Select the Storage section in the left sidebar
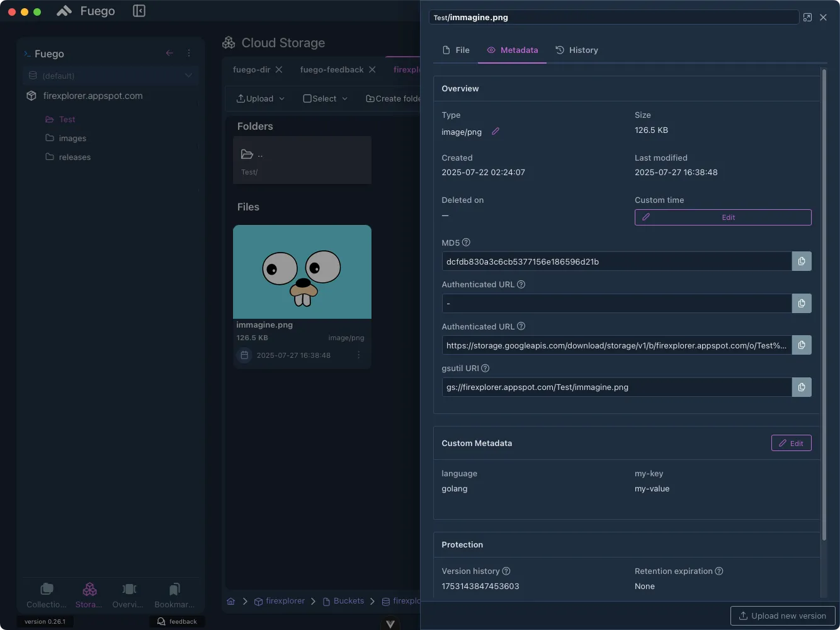 (x=88, y=595)
